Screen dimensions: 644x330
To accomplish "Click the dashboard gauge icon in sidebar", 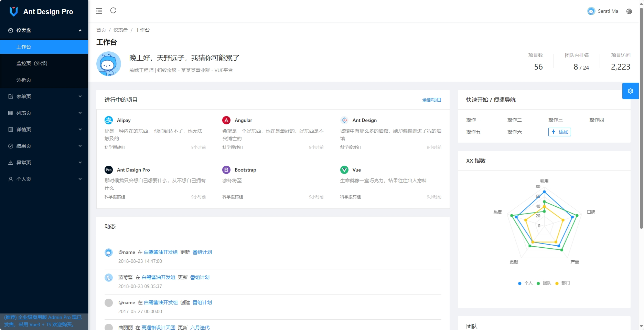I will (11, 30).
